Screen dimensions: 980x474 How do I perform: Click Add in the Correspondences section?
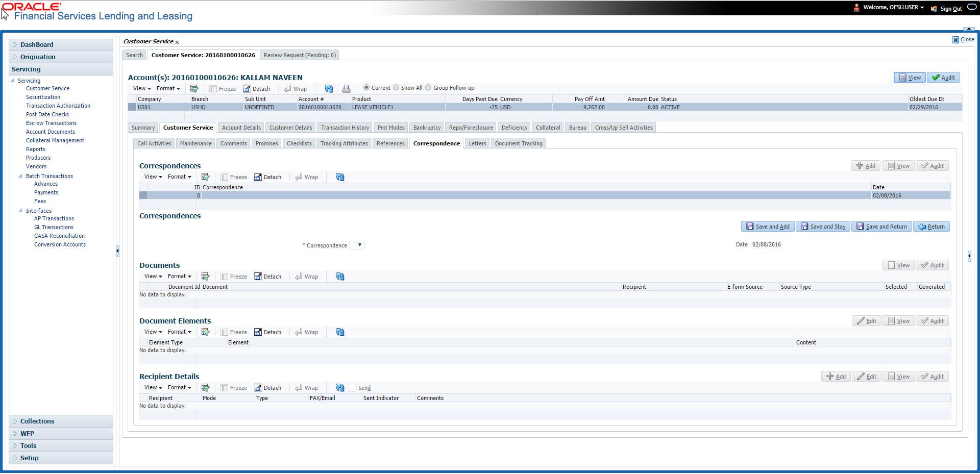coord(866,166)
